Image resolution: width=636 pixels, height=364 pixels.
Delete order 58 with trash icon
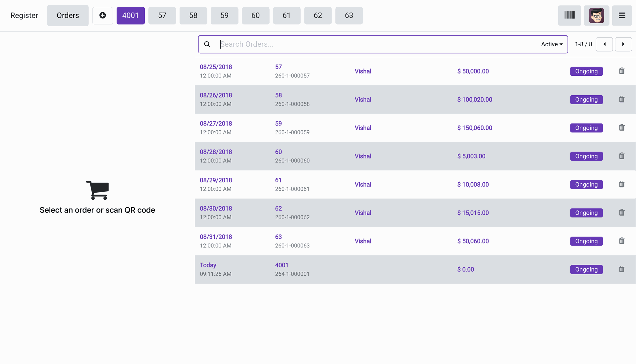coord(622,99)
